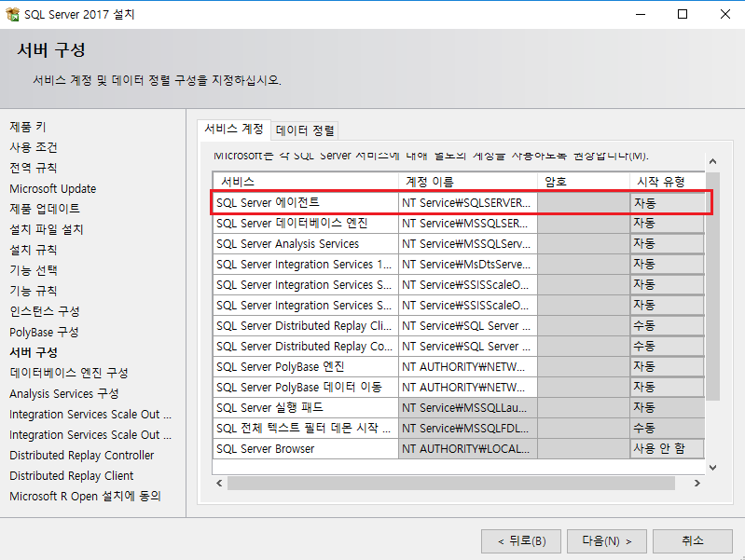This screenshot has height=560, width=745.
Task: Open startup type dropdown for SQL Server PolyBase 데이터 이동
Action: [667, 387]
